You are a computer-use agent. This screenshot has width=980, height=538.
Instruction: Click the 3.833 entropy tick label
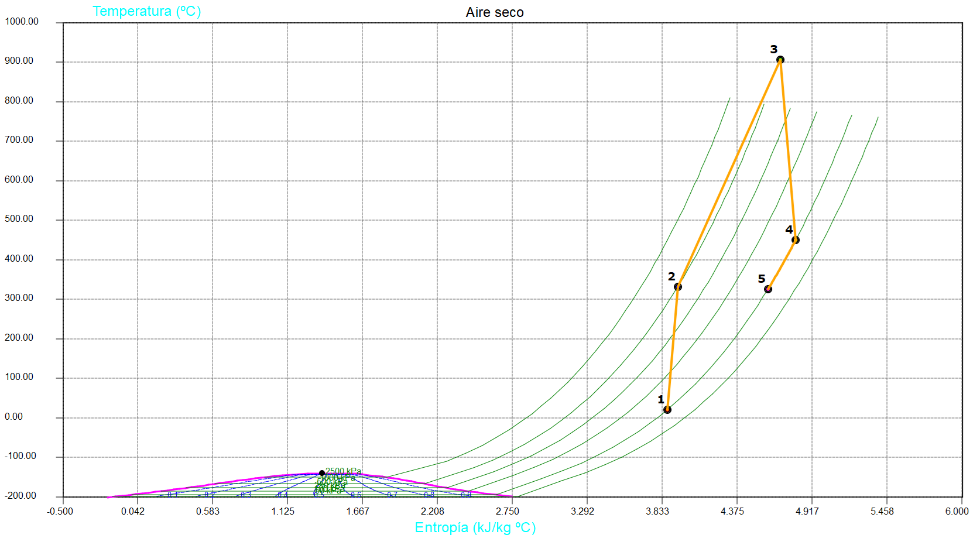point(657,511)
